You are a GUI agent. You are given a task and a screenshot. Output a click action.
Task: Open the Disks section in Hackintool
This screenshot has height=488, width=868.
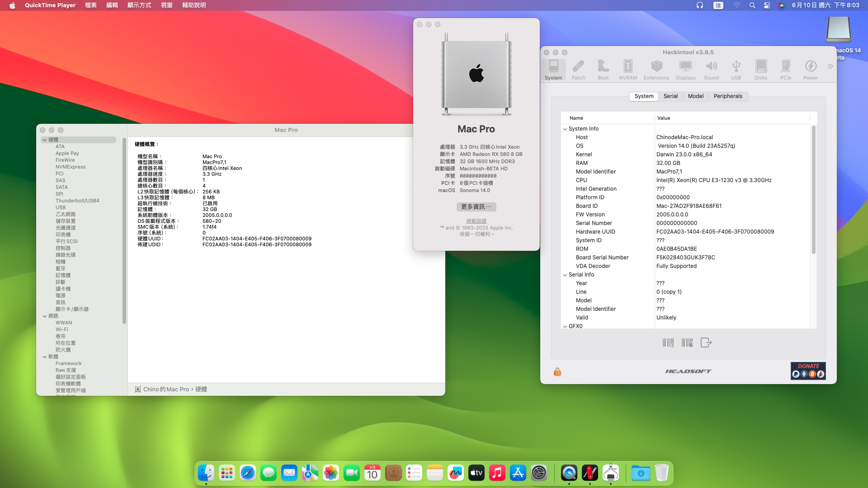tap(761, 70)
